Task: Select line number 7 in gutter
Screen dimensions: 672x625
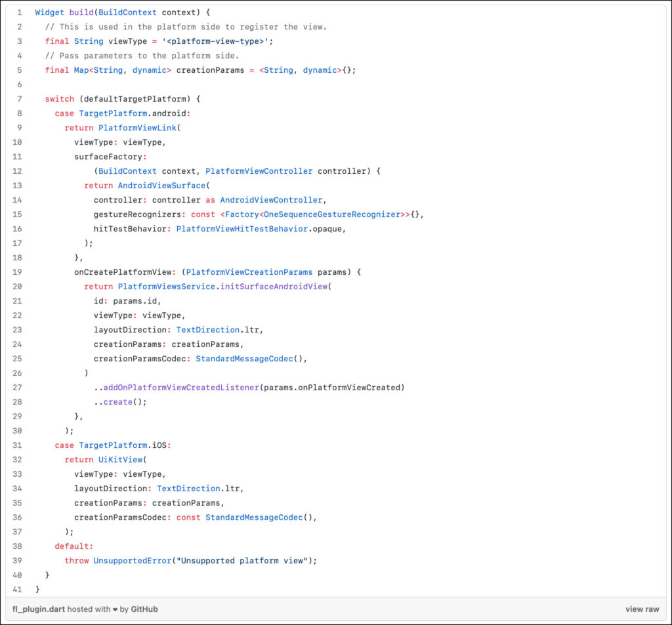Action: (19, 98)
